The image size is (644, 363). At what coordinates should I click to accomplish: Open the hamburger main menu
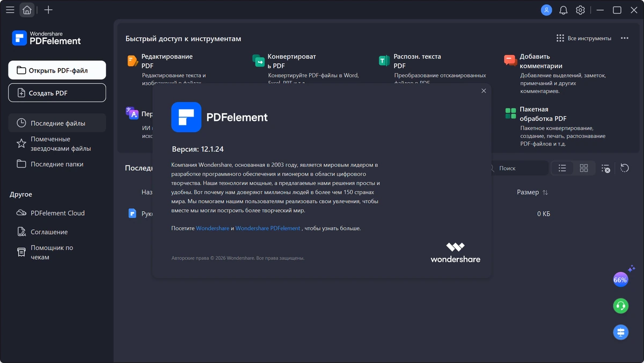(x=10, y=10)
